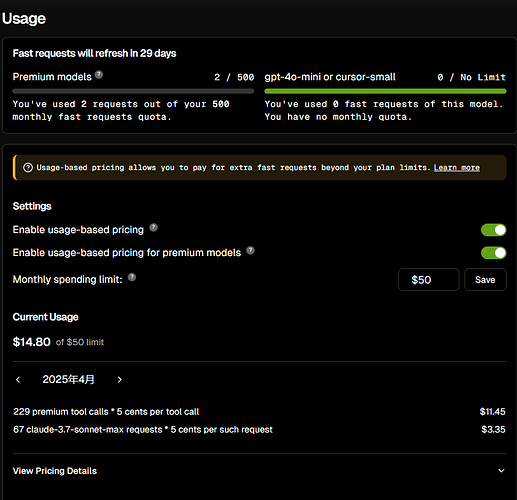The image size is (517, 500).
Task: Click the '0 / No Limit' count
Action: click(x=472, y=77)
